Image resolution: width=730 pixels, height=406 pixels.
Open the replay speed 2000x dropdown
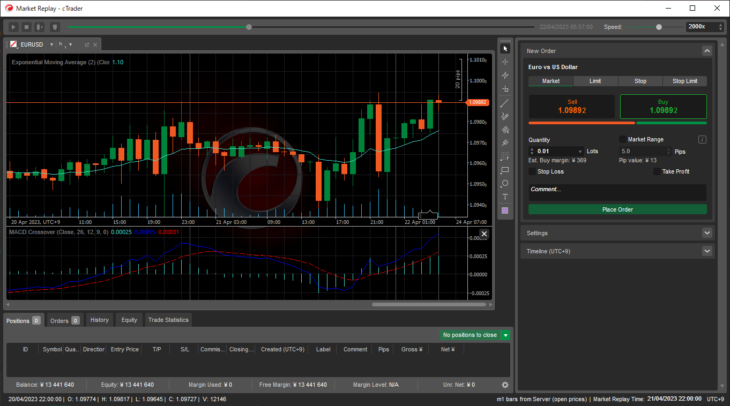click(x=720, y=27)
